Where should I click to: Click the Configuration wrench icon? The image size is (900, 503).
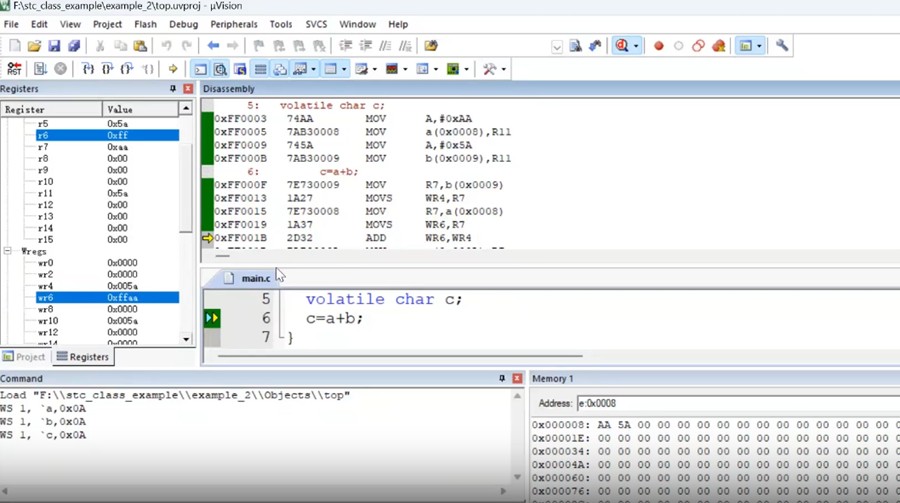[x=782, y=46]
